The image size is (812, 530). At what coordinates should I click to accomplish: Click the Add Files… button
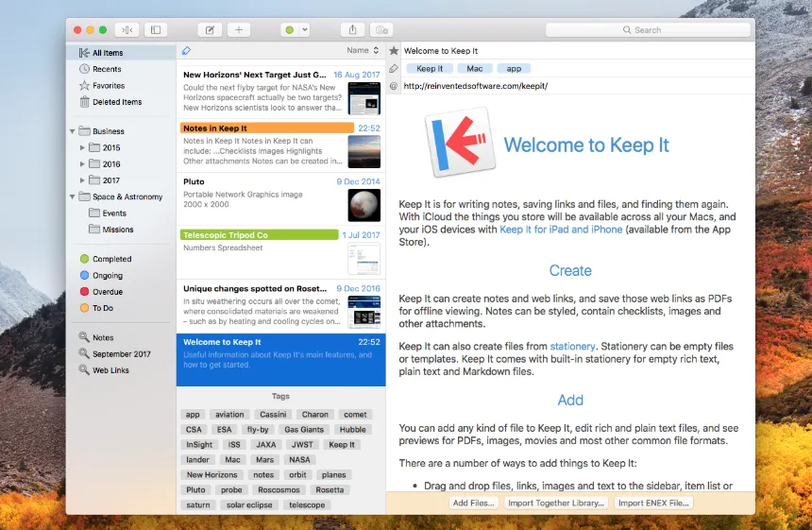point(473,503)
